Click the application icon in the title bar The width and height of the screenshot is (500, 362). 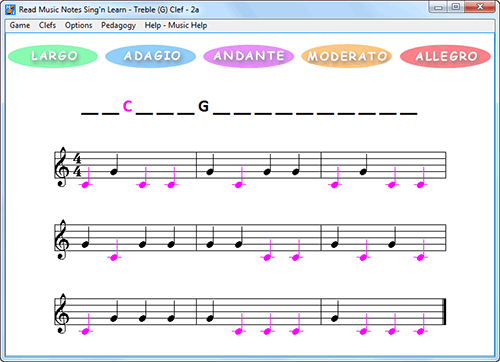[x=11, y=10]
